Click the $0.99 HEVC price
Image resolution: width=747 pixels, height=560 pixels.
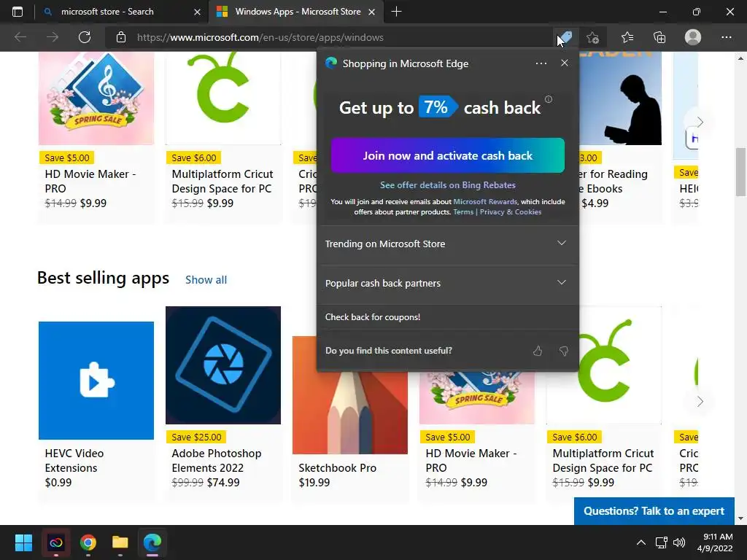click(58, 483)
